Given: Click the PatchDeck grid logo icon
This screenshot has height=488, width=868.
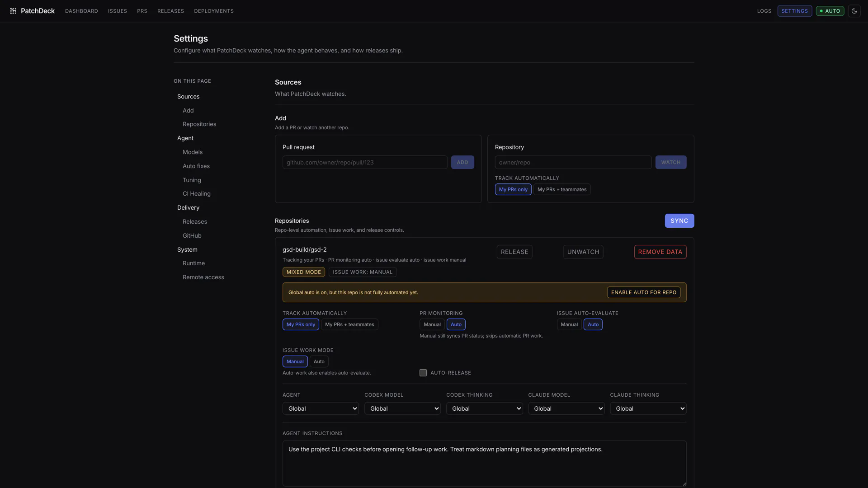Looking at the screenshot, I should (13, 11).
